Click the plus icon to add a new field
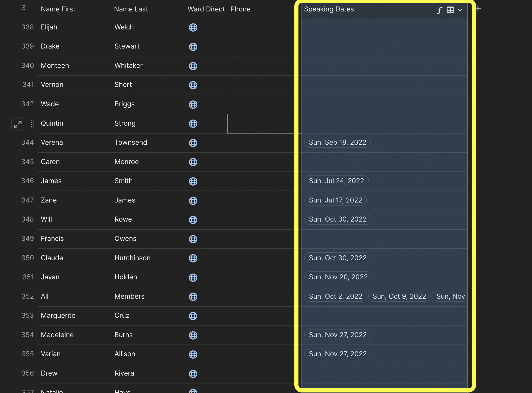532x393 pixels. tap(478, 8)
